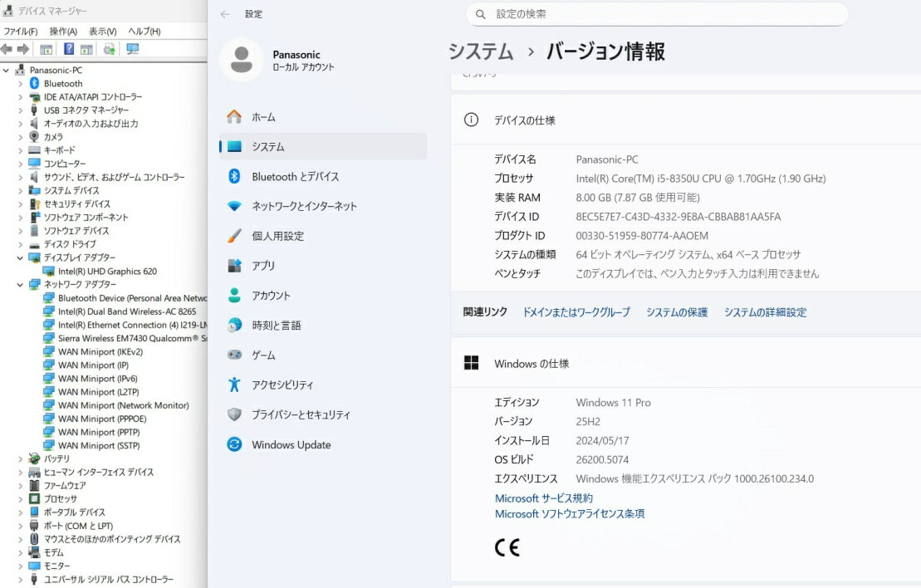Open Microsoft ソフトウェアライセンス条項 link
The image size is (921, 588).
click(x=570, y=514)
